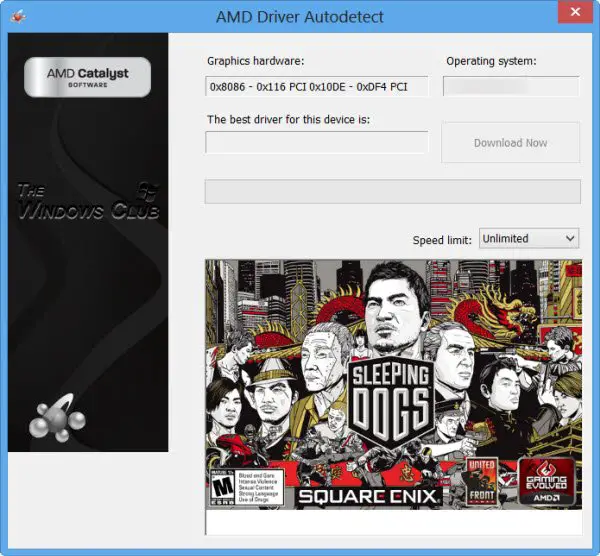Click the United Front logo in banner
600x556 pixels.
pos(482,481)
